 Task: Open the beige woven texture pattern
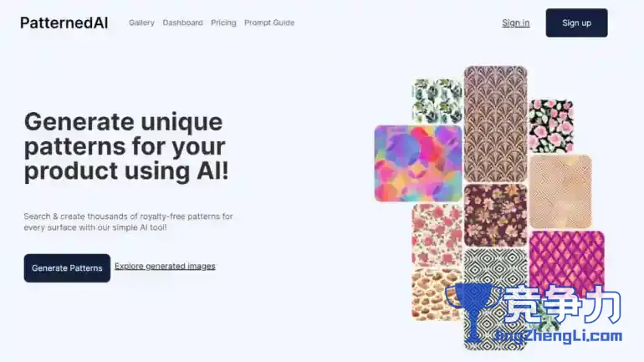tap(560, 191)
